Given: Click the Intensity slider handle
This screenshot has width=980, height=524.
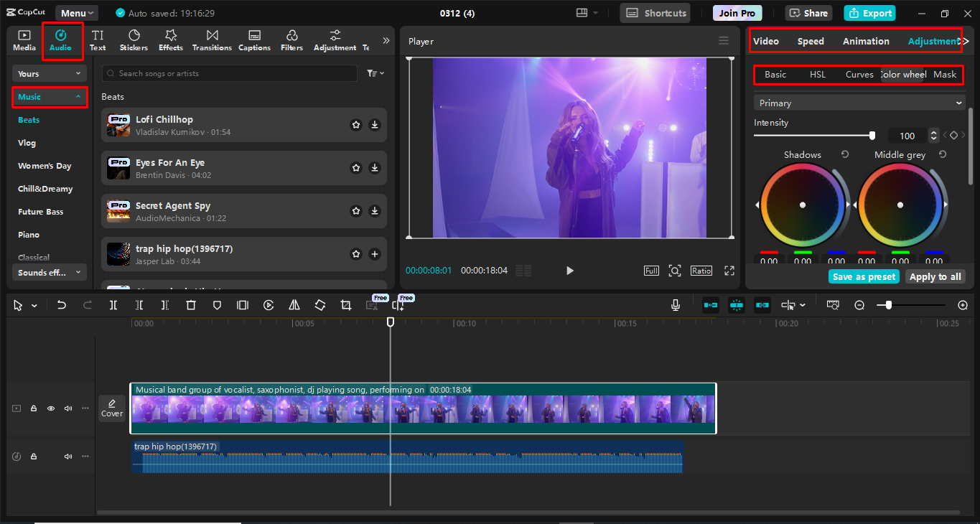Looking at the screenshot, I should (872, 136).
